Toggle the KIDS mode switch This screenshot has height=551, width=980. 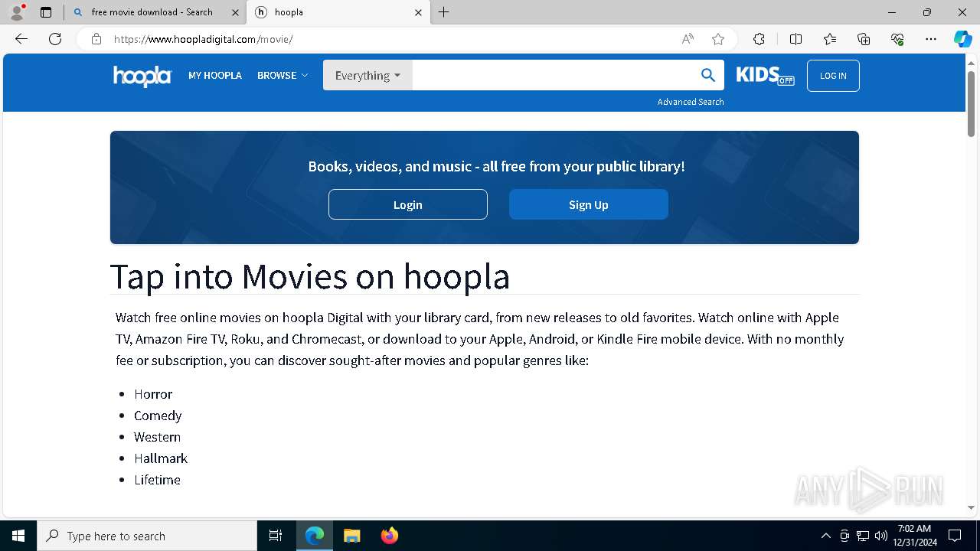point(766,75)
